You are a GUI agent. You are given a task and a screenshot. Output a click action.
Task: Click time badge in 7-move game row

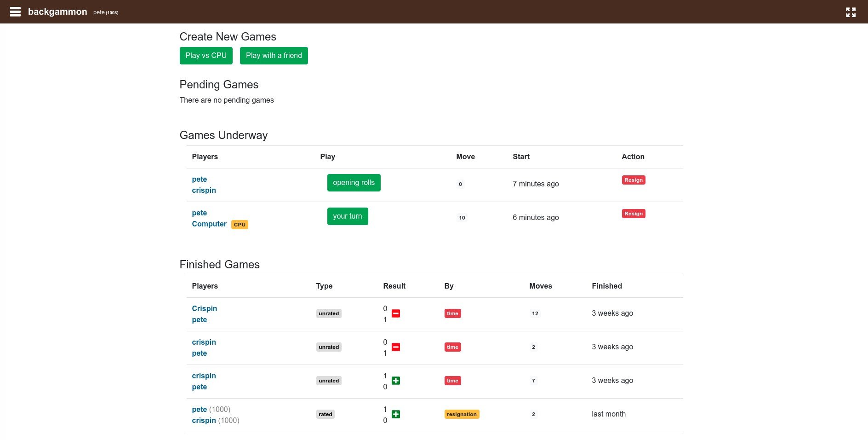[453, 381]
